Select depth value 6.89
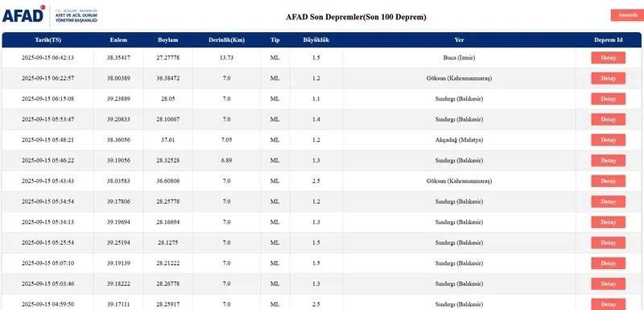 coord(227,160)
